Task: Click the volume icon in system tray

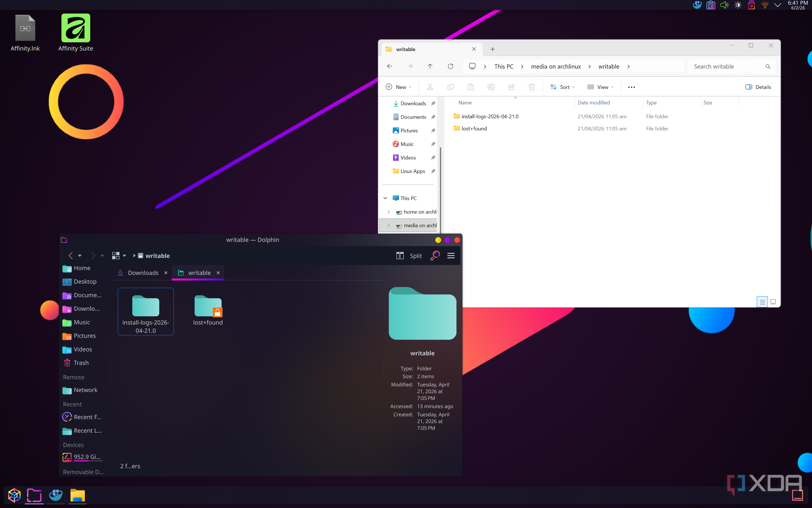Action: coord(724,5)
